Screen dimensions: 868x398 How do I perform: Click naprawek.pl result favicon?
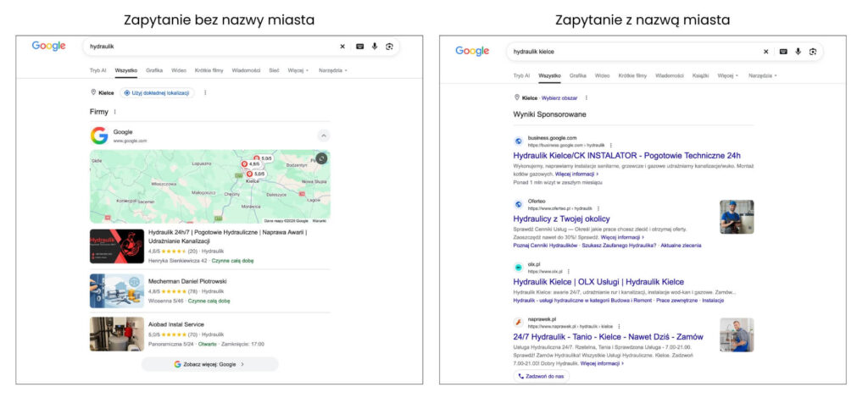click(x=519, y=323)
